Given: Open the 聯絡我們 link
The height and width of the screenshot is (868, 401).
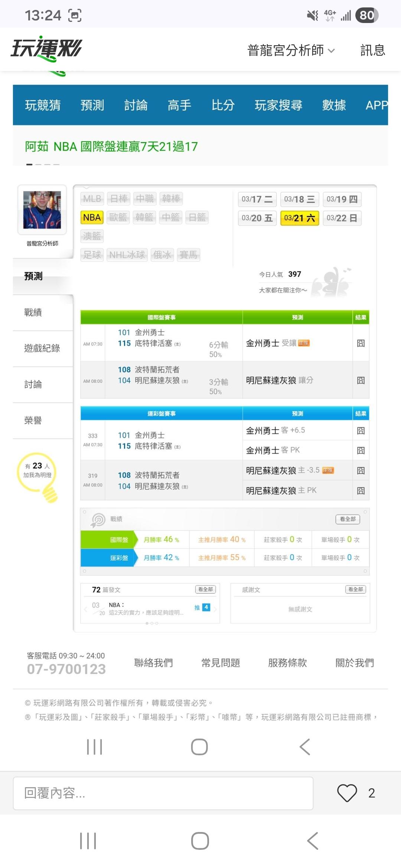Looking at the screenshot, I should coord(153,663).
